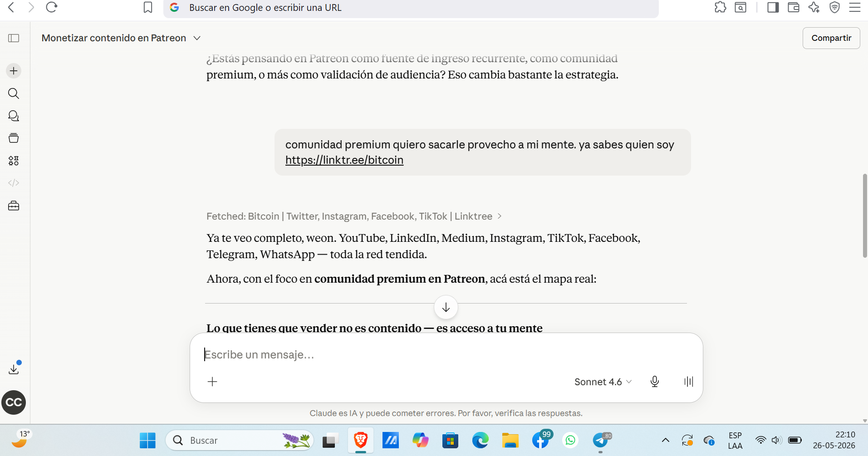Viewport: 868px width, 456px height.
Task: Open the browser extensions puzzle icon
Action: click(721, 7)
